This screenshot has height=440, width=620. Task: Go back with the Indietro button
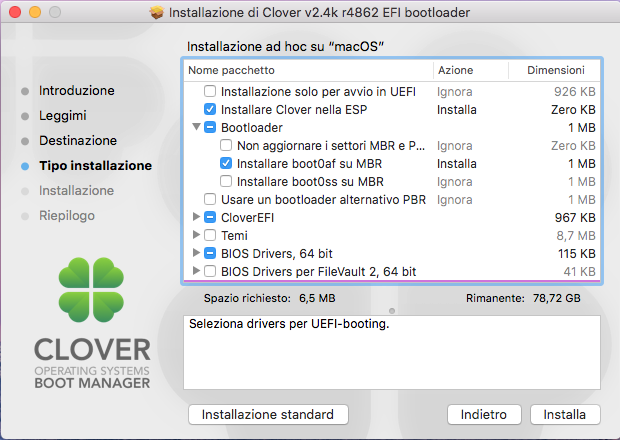pos(484,414)
